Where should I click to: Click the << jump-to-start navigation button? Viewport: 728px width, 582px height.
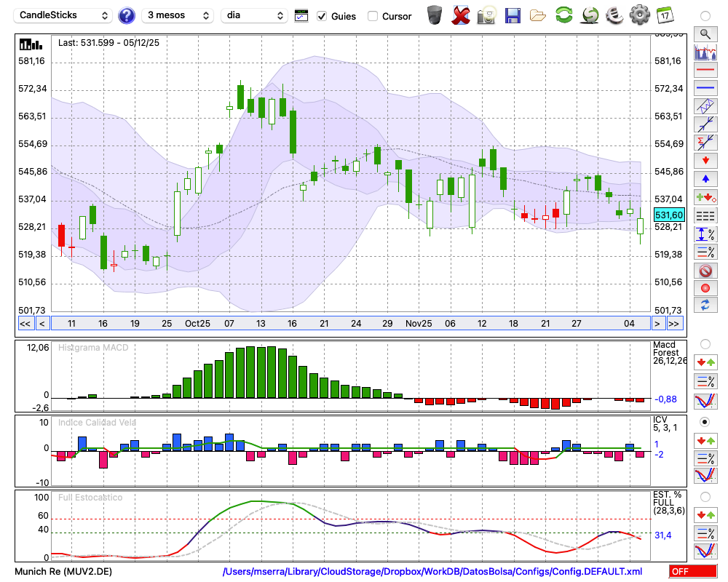pyautogui.click(x=25, y=323)
